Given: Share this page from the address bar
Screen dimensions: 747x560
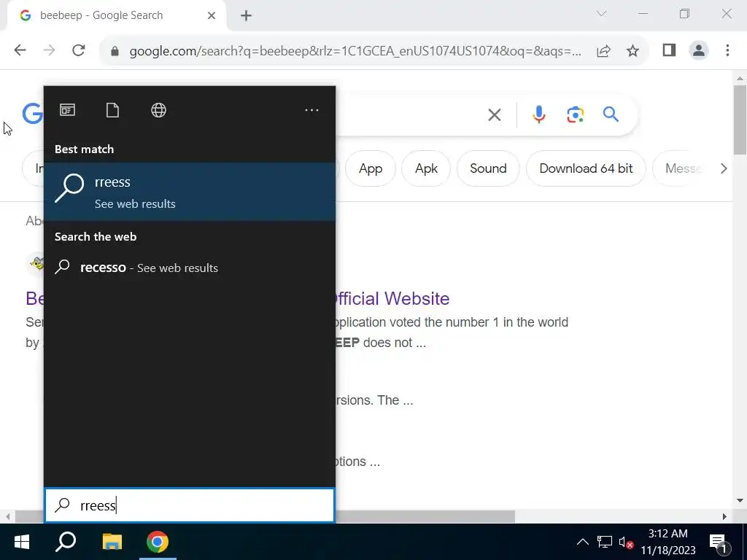Looking at the screenshot, I should pos(603,50).
